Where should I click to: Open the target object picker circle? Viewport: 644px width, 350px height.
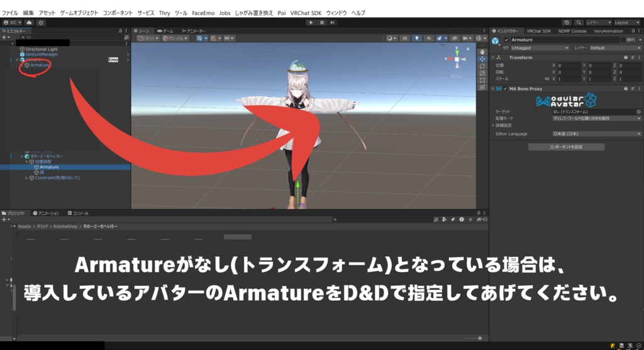(x=639, y=111)
